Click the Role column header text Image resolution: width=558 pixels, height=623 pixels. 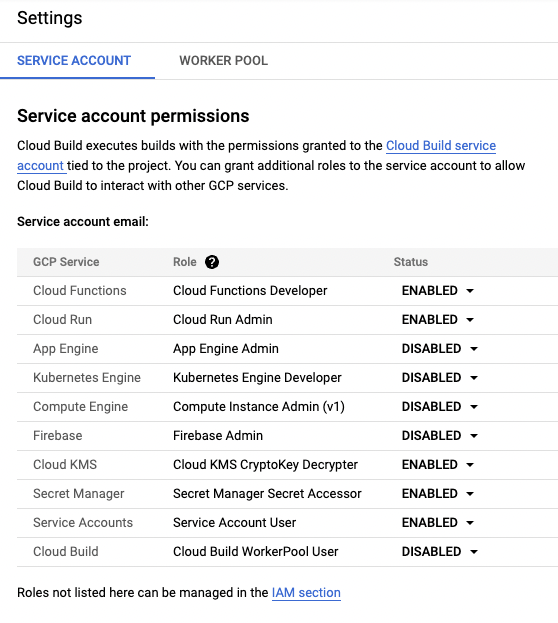pyautogui.click(x=184, y=262)
